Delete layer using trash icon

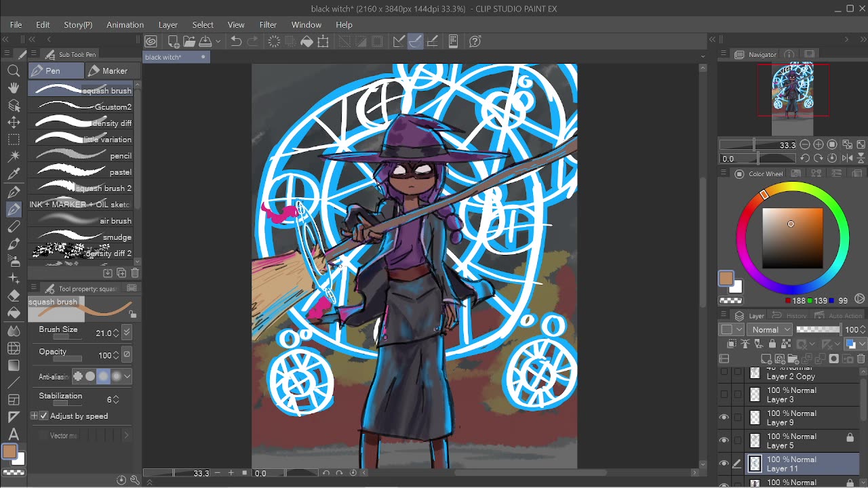861,359
